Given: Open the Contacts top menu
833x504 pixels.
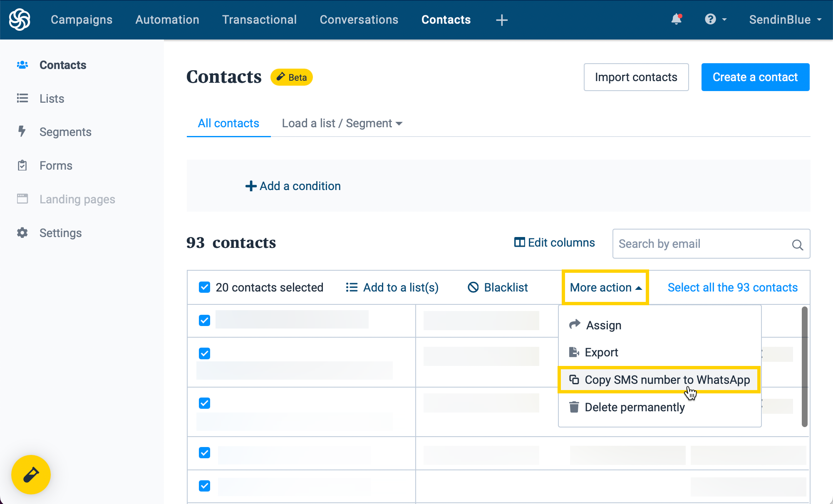Looking at the screenshot, I should tap(446, 20).
